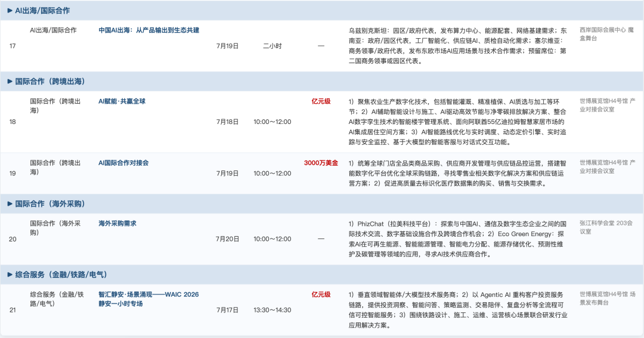Click the dash amount in row 20
The width and height of the screenshot is (644, 338).
click(x=321, y=238)
